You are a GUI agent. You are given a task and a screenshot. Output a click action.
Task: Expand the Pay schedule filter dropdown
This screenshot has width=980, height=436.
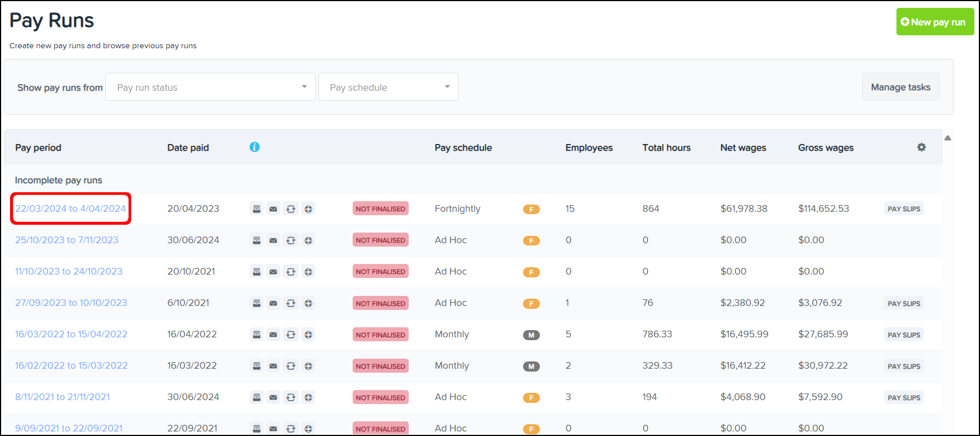(389, 87)
